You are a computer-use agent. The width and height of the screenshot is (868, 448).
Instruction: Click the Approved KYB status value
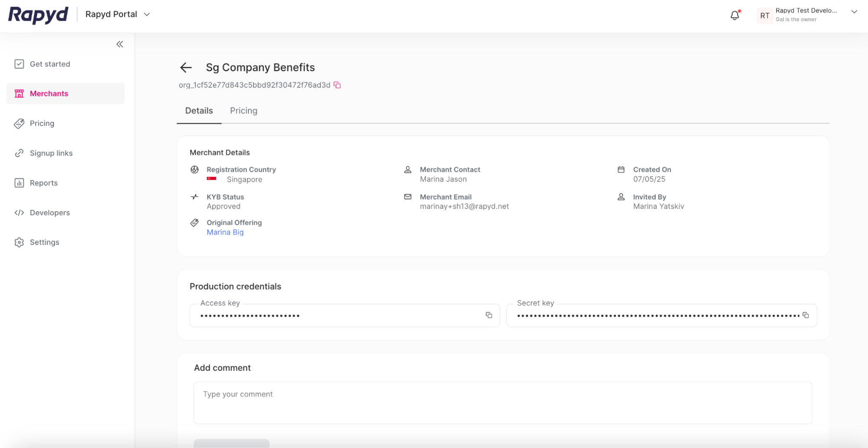(224, 206)
